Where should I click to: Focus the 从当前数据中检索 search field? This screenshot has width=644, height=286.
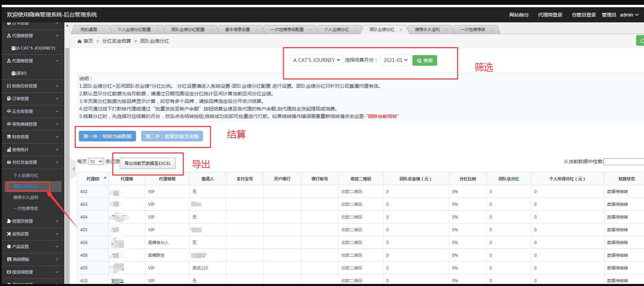pyautogui.click(x=624, y=161)
